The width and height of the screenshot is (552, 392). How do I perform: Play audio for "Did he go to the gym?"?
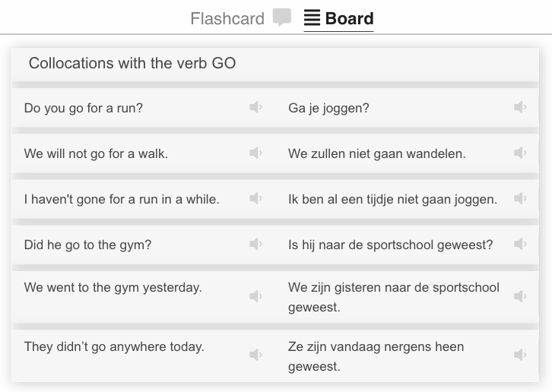point(256,244)
